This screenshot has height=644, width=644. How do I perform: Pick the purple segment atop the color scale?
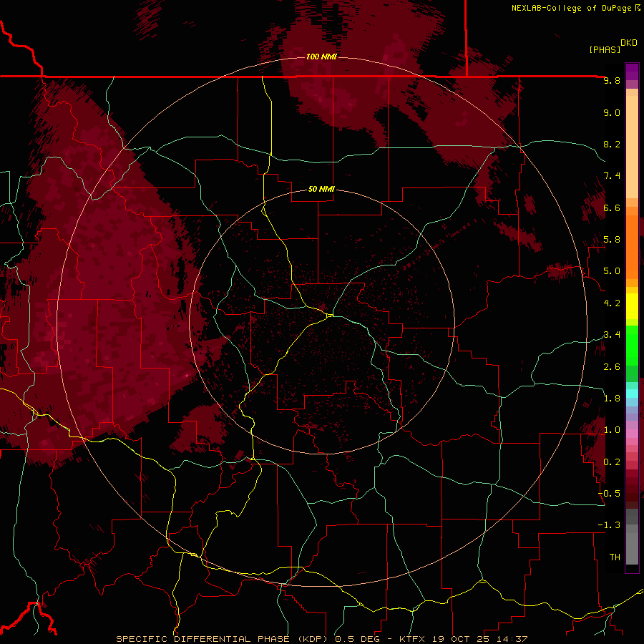coord(632,72)
